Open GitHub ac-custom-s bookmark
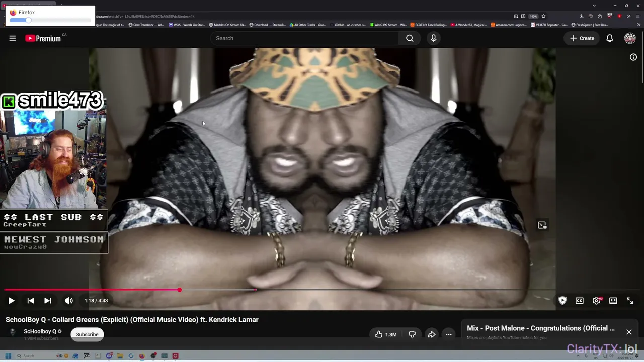The image size is (644, 362). pyautogui.click(x=348, y=25)
